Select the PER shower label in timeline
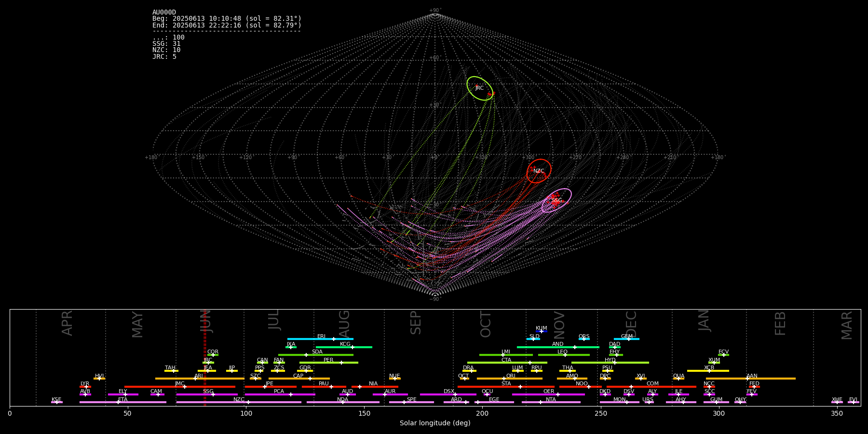Viewport: 868px width, 434px height. tap(328, 360)
